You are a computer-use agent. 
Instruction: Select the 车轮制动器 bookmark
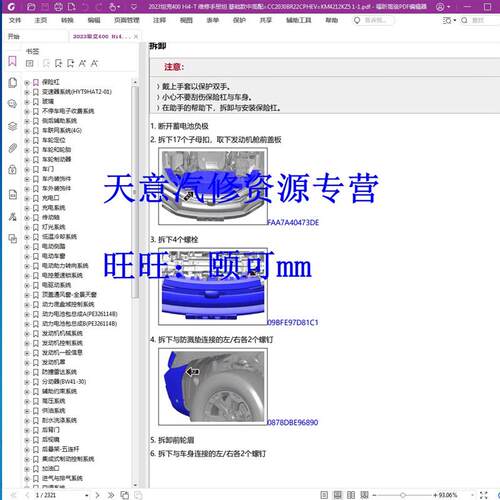(x=56, y=159)
